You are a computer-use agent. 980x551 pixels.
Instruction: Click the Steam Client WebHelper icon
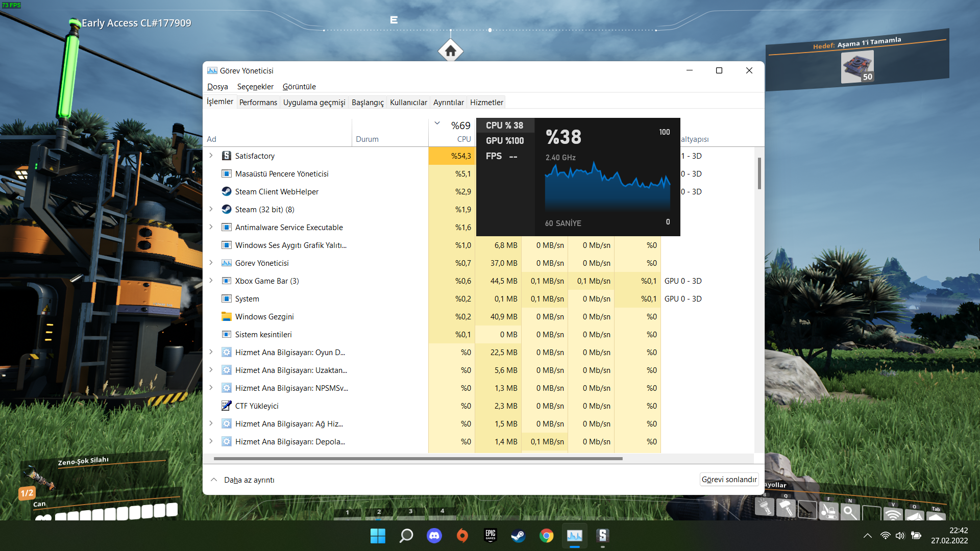click(227, 191)
